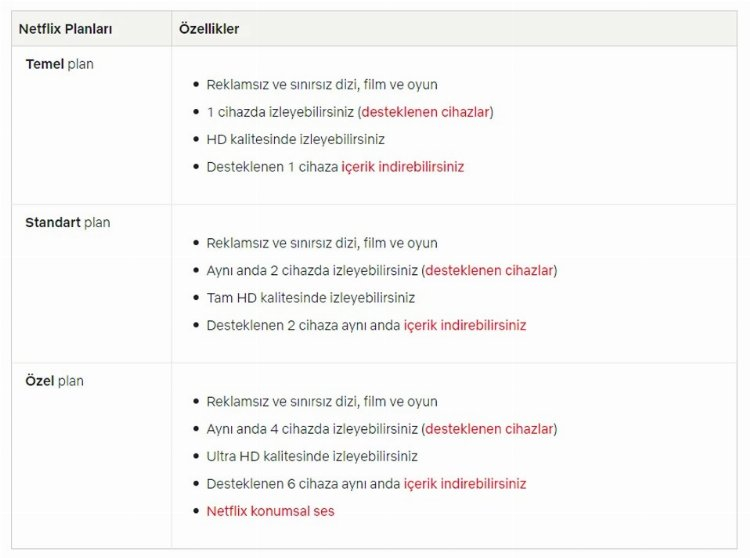Follow Standart plan's "içerik indirebilirsiniz" link
Image resolution: width=750 pixels, height=558 pixels.
pyautogui.click(x=464, y=325)
